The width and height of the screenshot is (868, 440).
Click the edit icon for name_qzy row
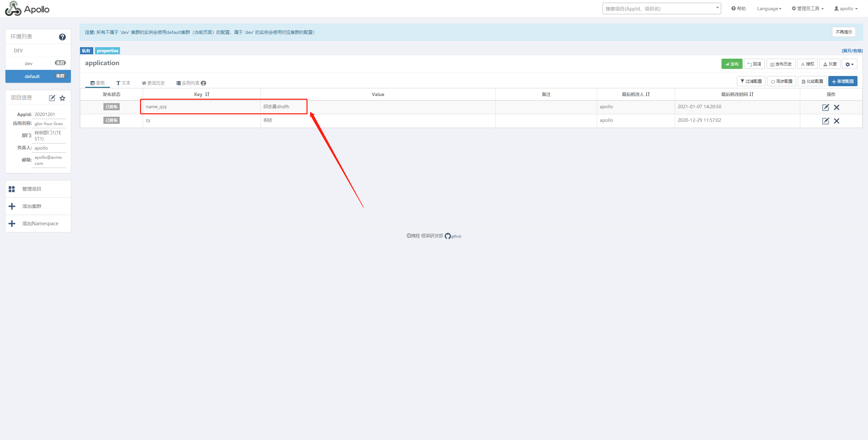pyautogui.click(x=825, y=107)
